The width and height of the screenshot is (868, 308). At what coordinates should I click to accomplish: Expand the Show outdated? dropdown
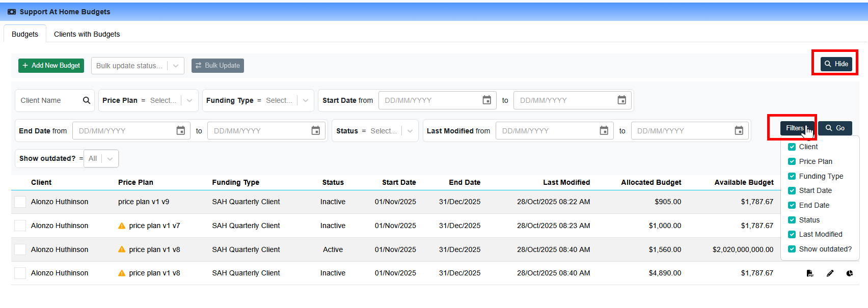point(110,158)
